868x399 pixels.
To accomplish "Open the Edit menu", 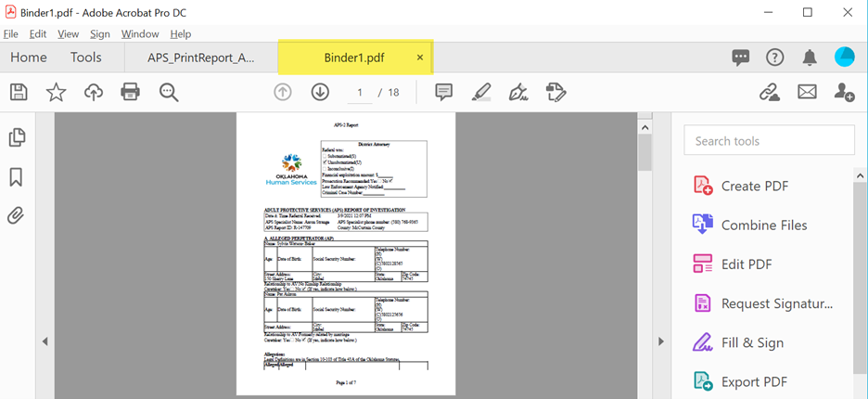I will point(38,34).
